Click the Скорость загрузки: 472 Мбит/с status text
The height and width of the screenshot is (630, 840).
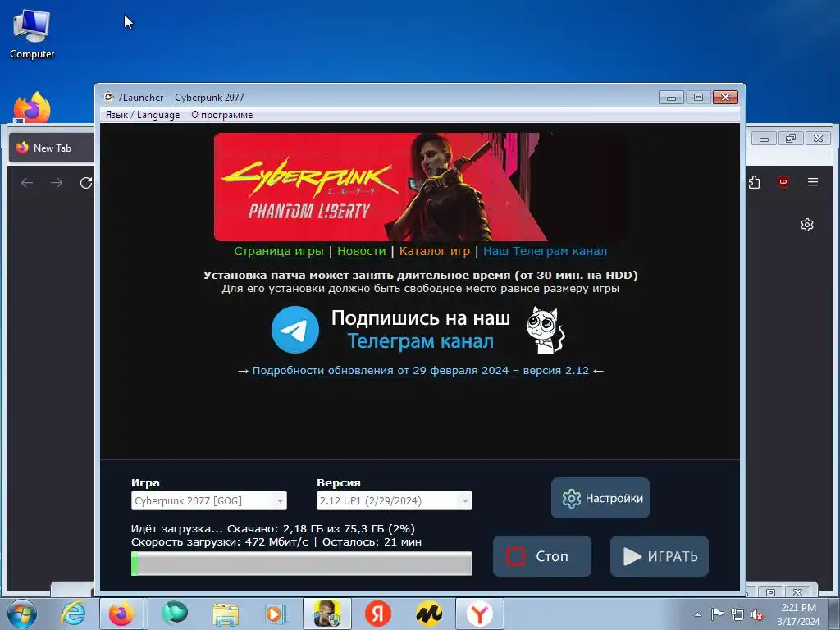click(x=220, y=541)
